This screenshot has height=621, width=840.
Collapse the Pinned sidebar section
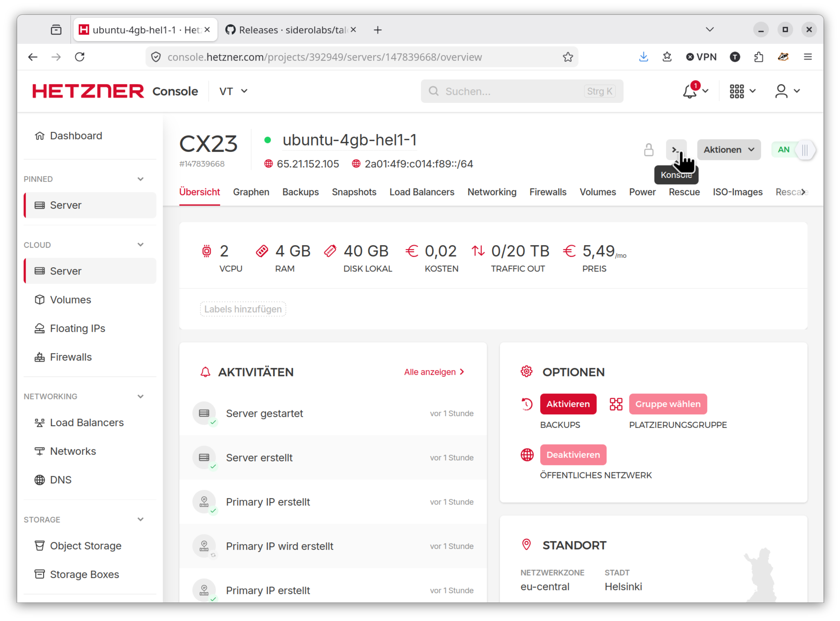[x=141, y=179]
